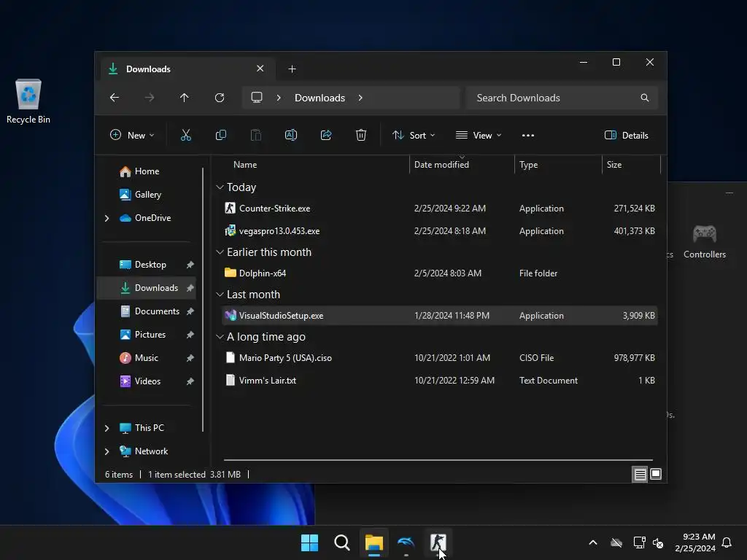Collapse the Today group
The width and height of the screenshot is (747, 560).
coord(220,187)
